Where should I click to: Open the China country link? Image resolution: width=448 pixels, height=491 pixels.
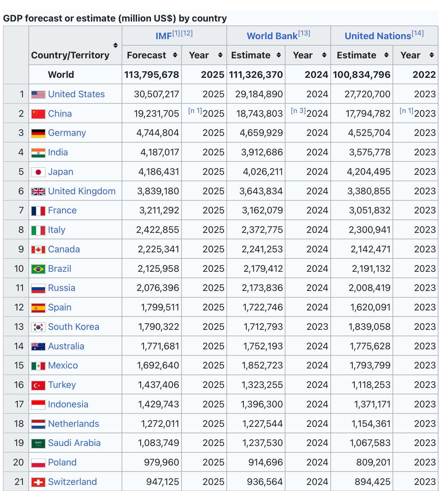point(60,114)
